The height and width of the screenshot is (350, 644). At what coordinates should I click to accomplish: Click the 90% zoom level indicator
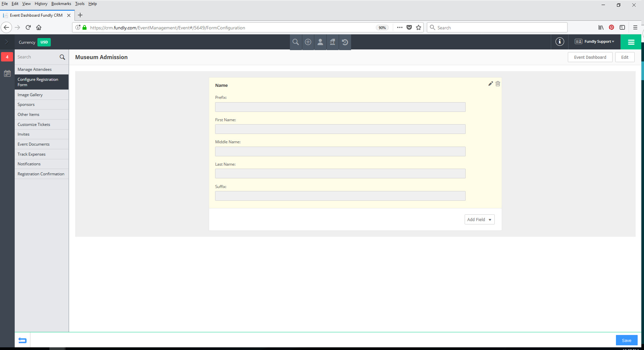382,28
